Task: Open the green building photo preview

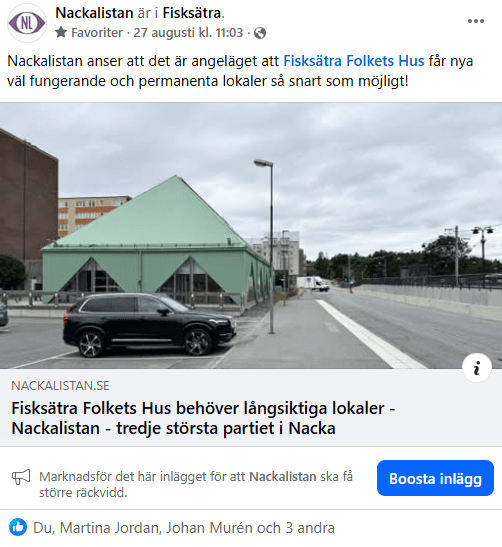Action: [251, 236]
